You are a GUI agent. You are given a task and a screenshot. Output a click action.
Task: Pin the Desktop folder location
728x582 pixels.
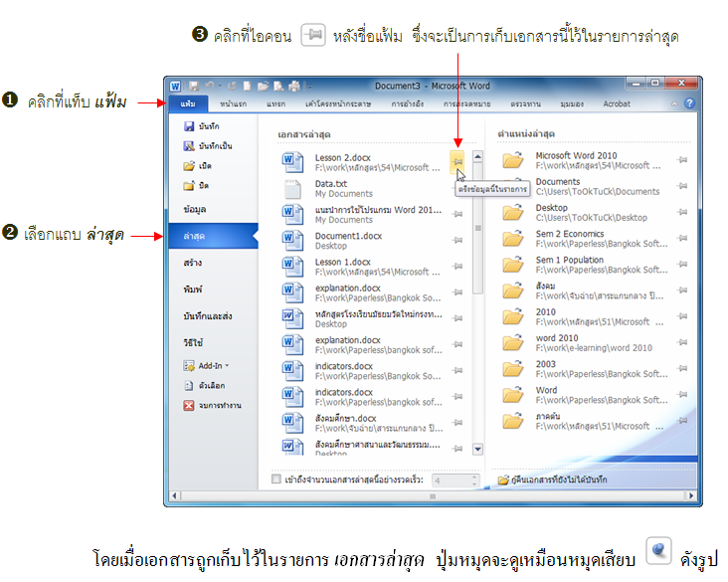(682, 212)
